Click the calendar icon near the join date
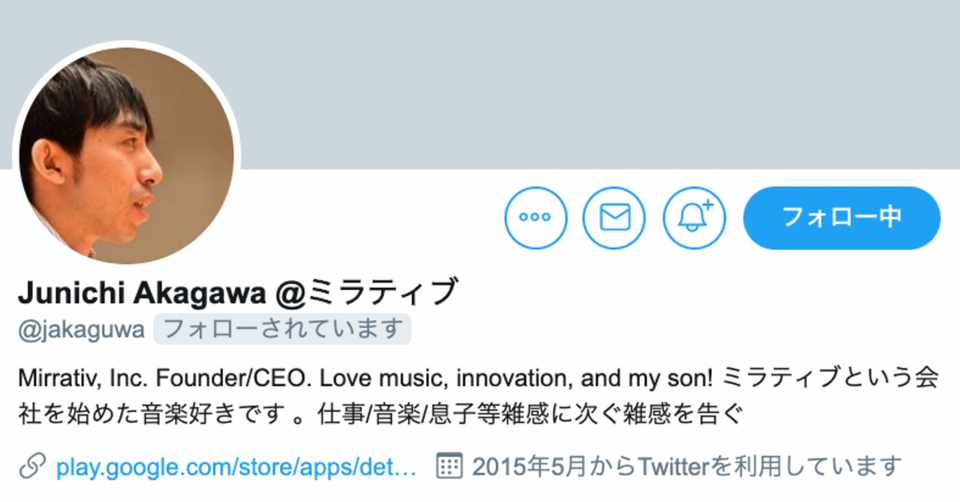960x502 pixels. click(450, 466)
